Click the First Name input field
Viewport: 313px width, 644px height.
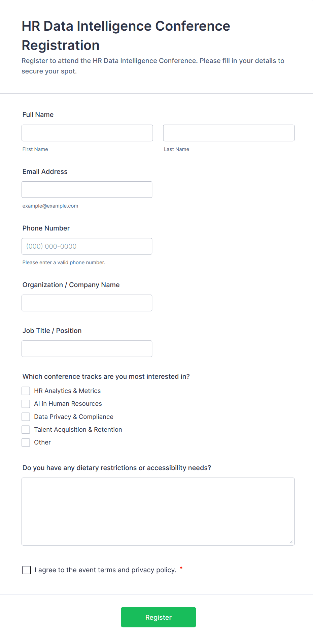point(87,133)
